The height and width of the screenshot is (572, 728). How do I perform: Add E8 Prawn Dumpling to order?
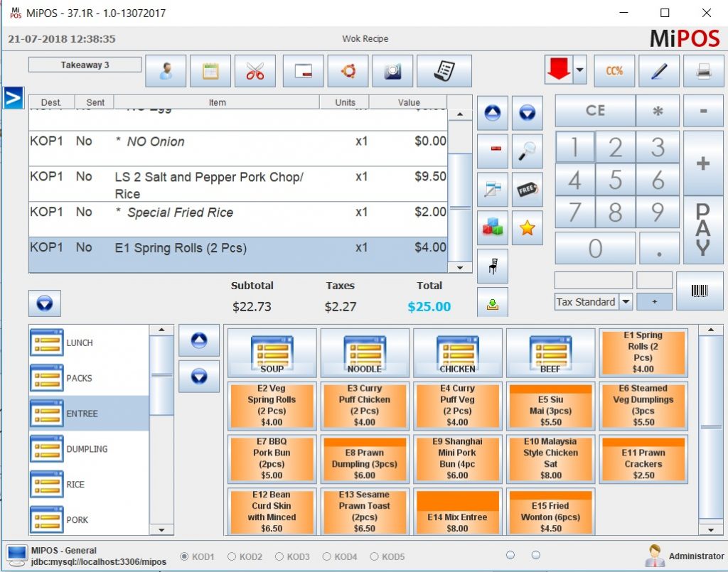point(365,459)
